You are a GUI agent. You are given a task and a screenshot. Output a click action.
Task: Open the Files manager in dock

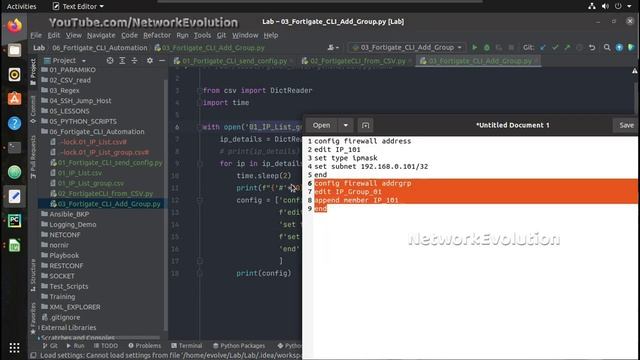pyautogui.click(x=14, y=50)
